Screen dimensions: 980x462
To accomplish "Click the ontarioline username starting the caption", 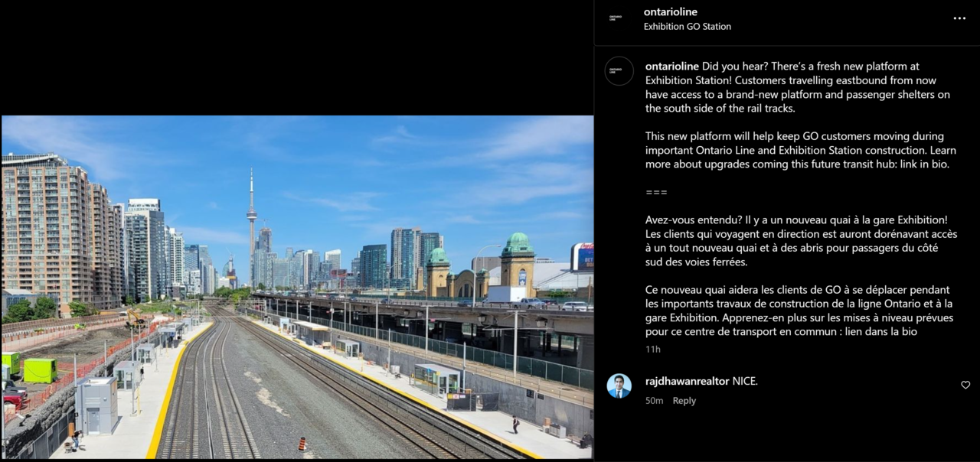I will coord(671,67).
